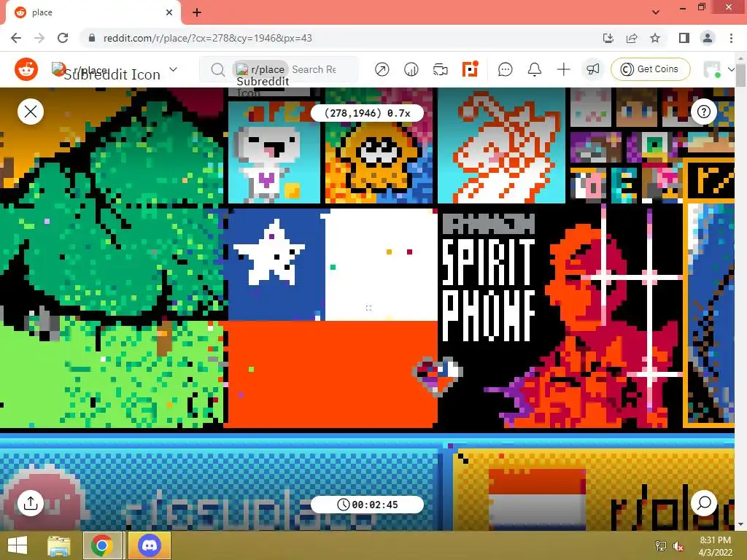This screenshot has height=560, width=747.
Task: Click the cooldown timer 00:02:45
Action: tap(367, 505)
